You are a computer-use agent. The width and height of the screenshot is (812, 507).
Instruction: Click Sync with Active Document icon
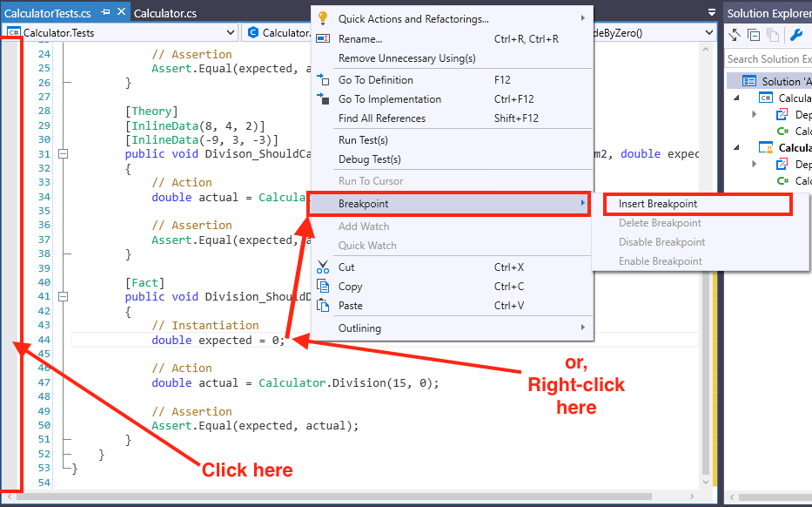[735, 35]
